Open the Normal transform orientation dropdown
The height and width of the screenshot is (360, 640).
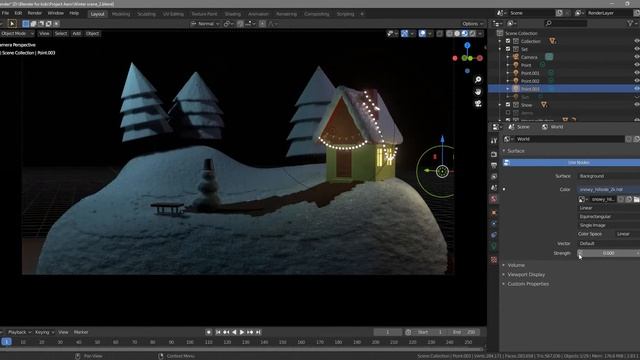[x=205, y=24]
